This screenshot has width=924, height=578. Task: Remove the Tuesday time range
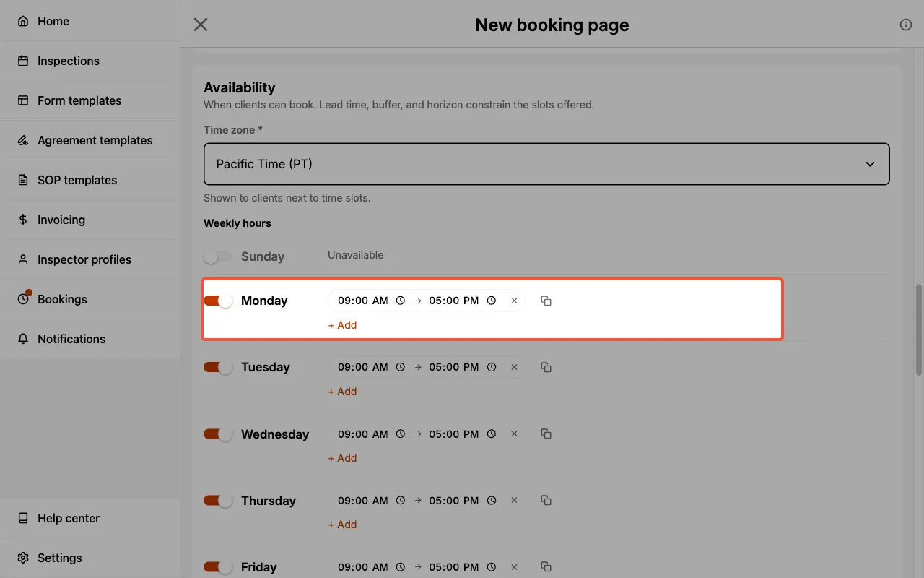pos(514,367)
